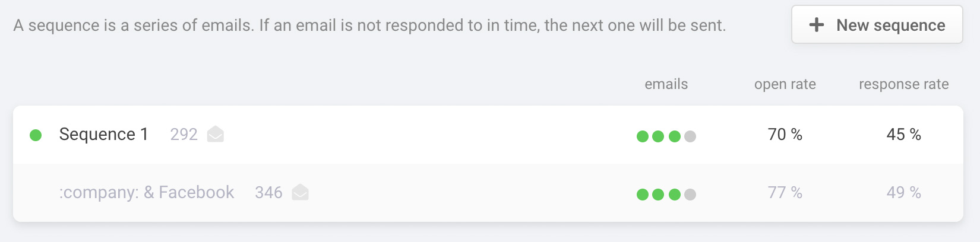
Task: Click the 'emails' column header
Action: (666, 84)
